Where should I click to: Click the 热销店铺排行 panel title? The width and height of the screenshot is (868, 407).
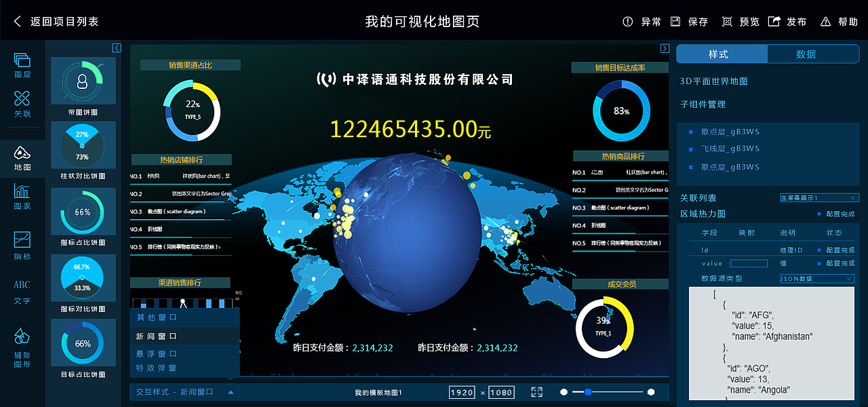(181, 160)
